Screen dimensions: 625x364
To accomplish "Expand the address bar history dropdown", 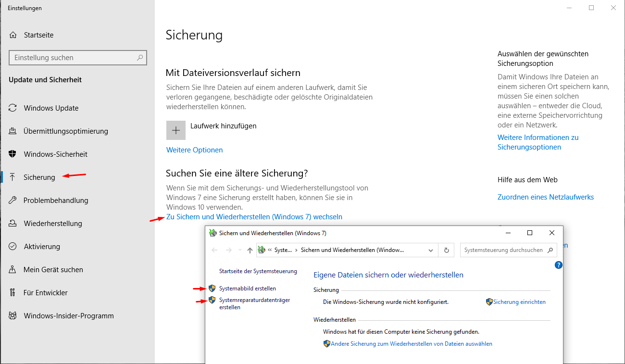I will (431, 250).
